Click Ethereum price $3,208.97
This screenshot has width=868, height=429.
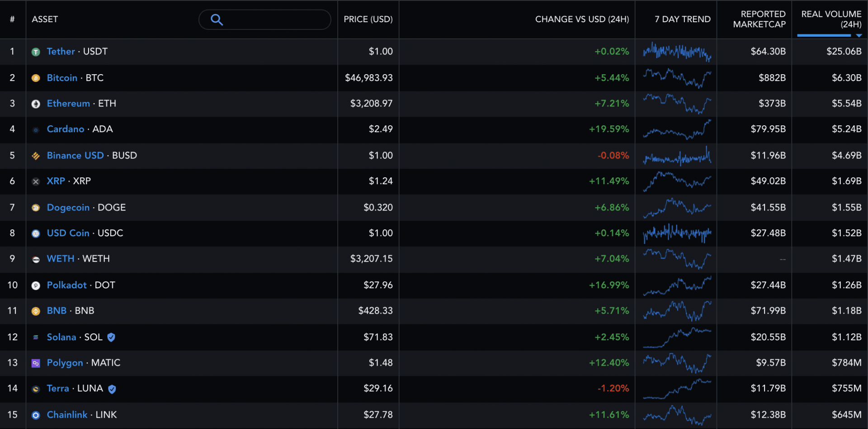point(372,104)
